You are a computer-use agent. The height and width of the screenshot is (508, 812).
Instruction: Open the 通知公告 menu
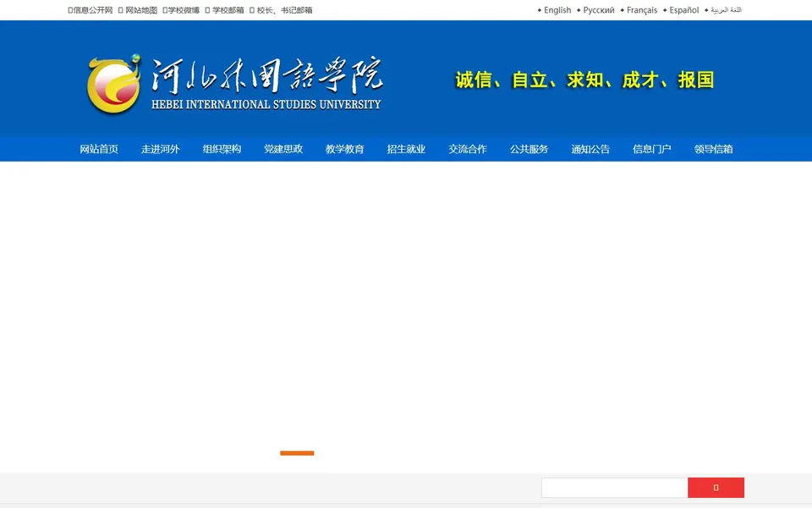(x=591, y=149)
